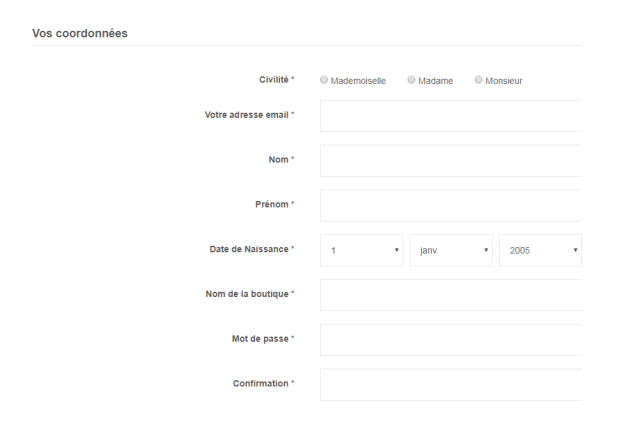Click the 'Date de Naissance *' label text
Screen dimensions: 639x433
252,249
